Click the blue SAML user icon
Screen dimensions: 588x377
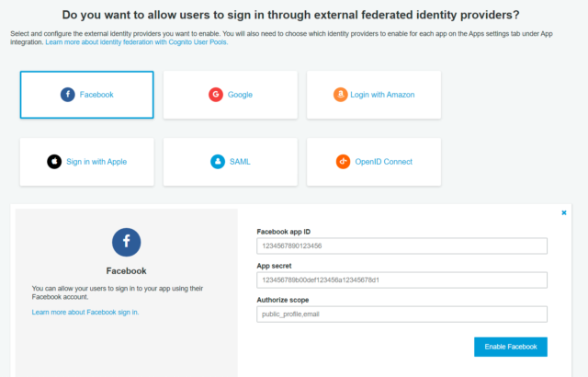pos(218,162)
